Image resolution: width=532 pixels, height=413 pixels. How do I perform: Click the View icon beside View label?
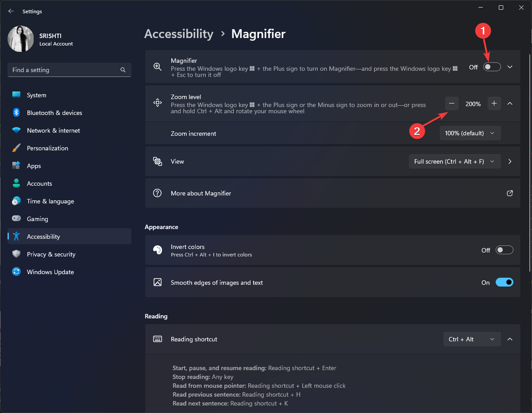click(x=157, y=161)
